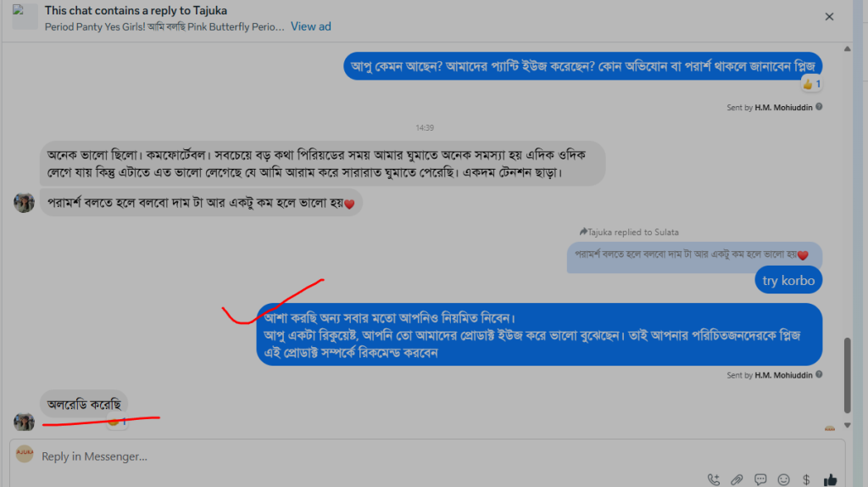Attach a file with the paperclip icon
868x487 pixels.
[x=737, y=479]
